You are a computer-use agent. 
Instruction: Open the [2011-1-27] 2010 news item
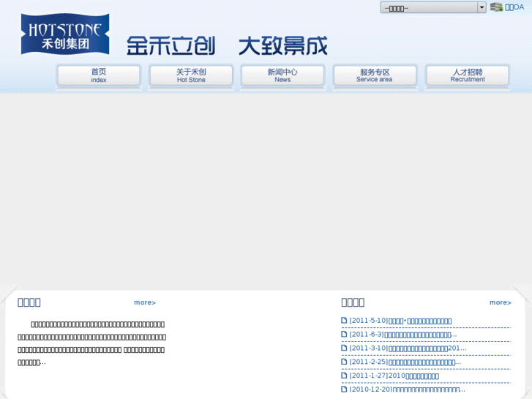[394, 376]
